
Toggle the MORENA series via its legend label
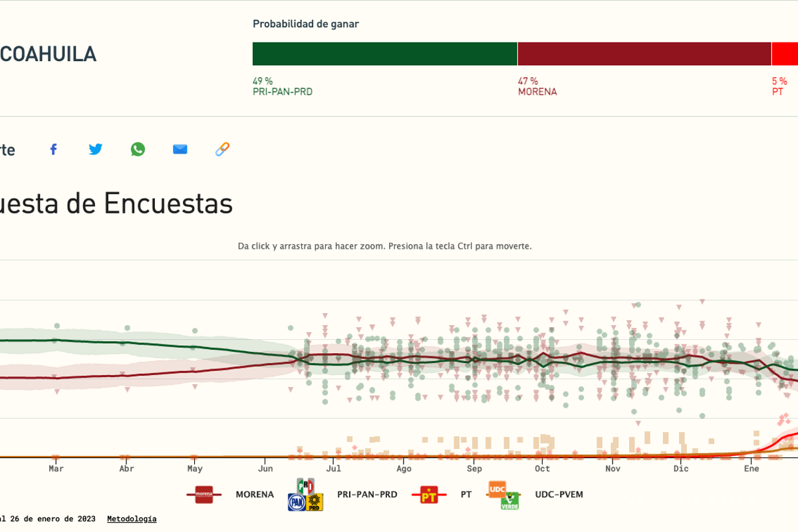coord(255,495)
